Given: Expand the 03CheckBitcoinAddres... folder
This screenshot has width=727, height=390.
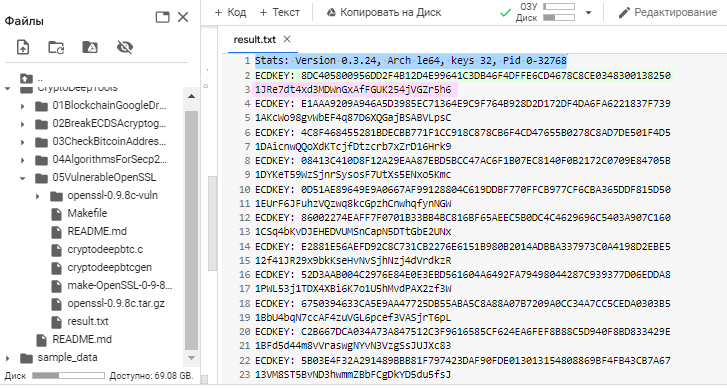Looking at the screenshot, I should coord(22,142).
